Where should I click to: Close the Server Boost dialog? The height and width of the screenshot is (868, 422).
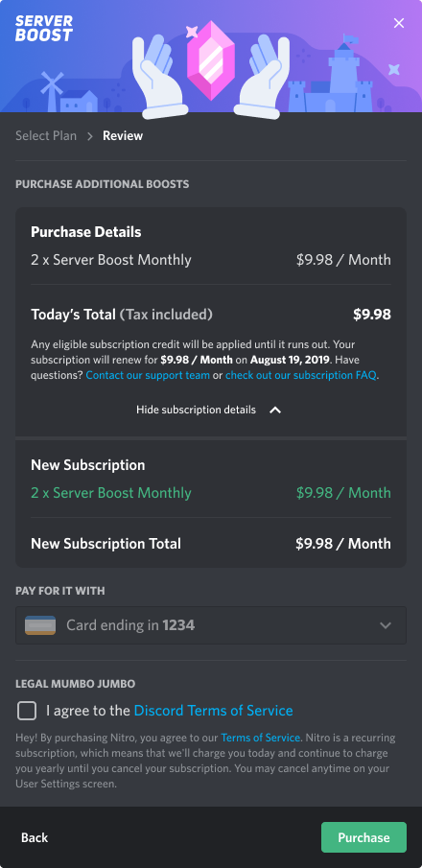coord(399,23)
